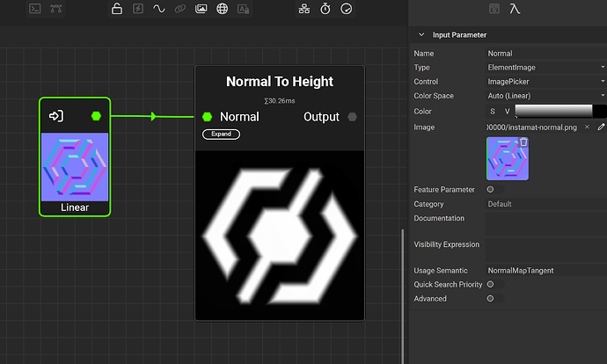Select the Linear input node thumbnail
The width and height of the screenshot is (607, 364).
(75, 166)
